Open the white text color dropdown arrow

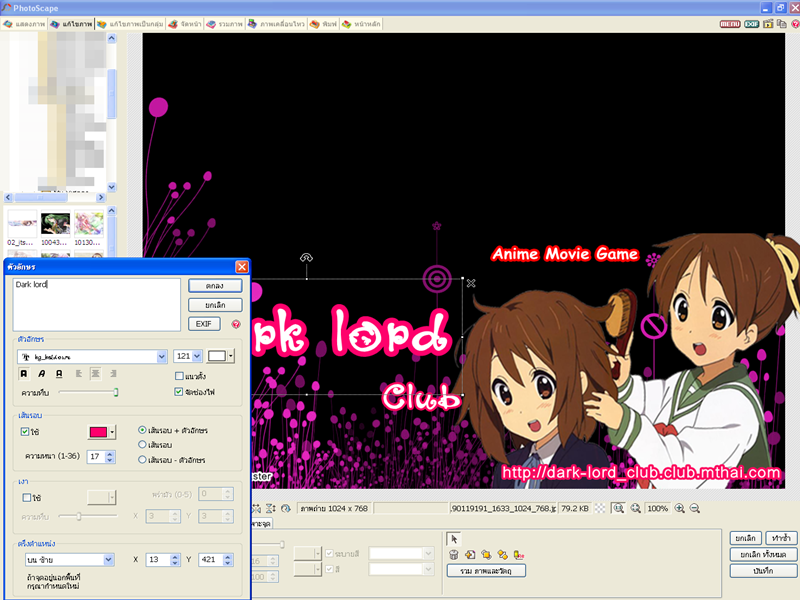pyautogui.click(x=231, y=356)
